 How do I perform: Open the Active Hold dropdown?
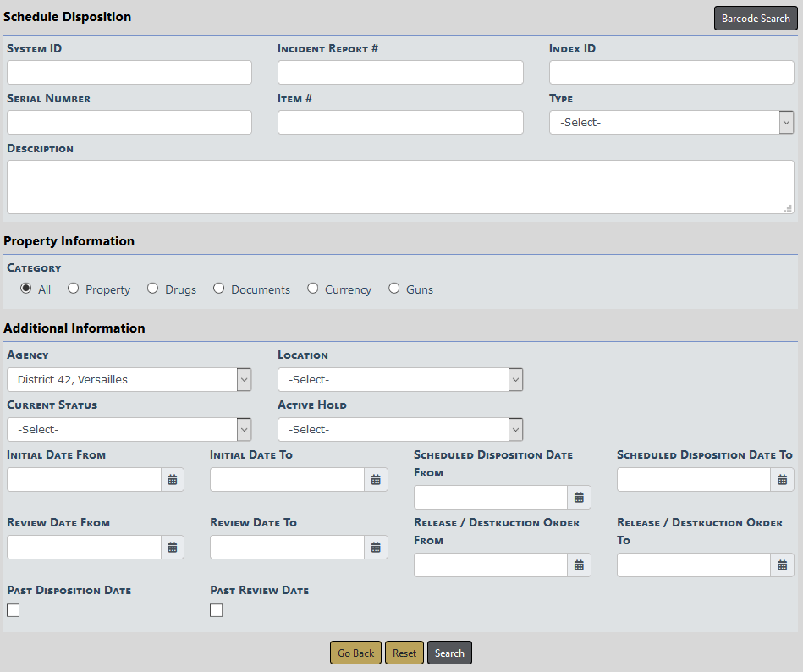[400, 430]
